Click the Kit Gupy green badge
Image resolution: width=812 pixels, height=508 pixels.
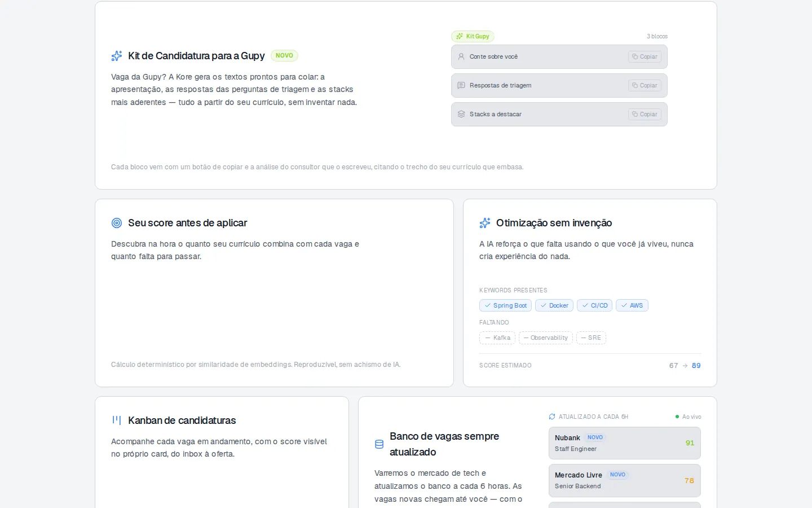coord(473,36)
